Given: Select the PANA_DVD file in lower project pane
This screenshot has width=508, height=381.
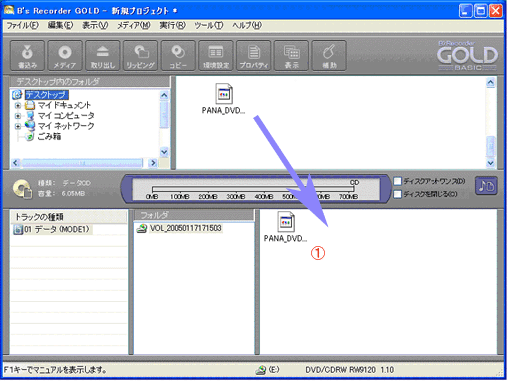Looking at the screenshot, I should 285,227.
